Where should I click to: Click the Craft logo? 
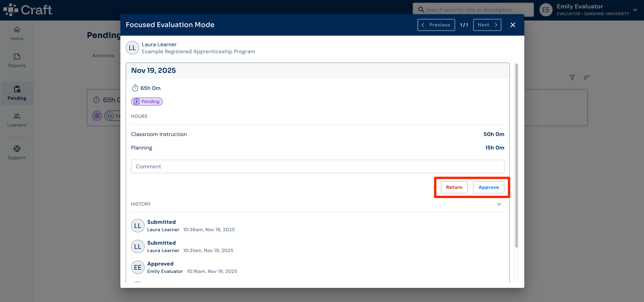28,10
